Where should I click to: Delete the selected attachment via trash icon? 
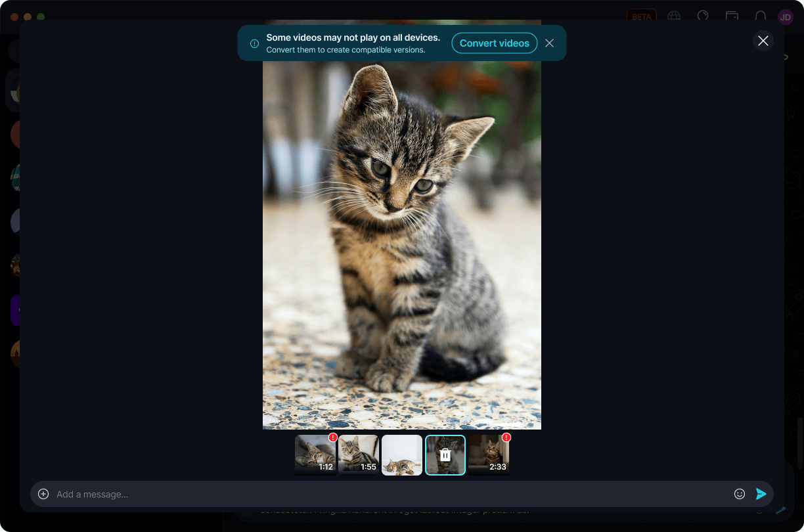point(445,455)
